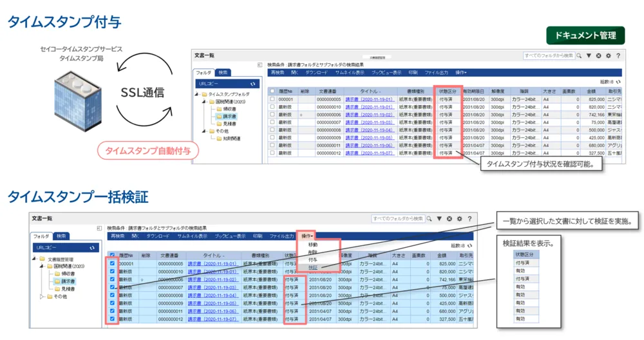Expand その他 node in lower tree

pyautogui.click(x=42, y=296)
